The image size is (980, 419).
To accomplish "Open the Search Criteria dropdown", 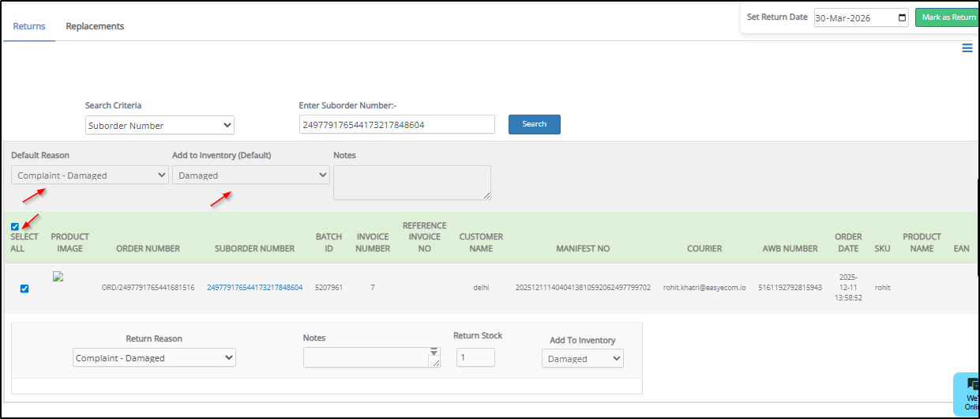I will (160, 125).
